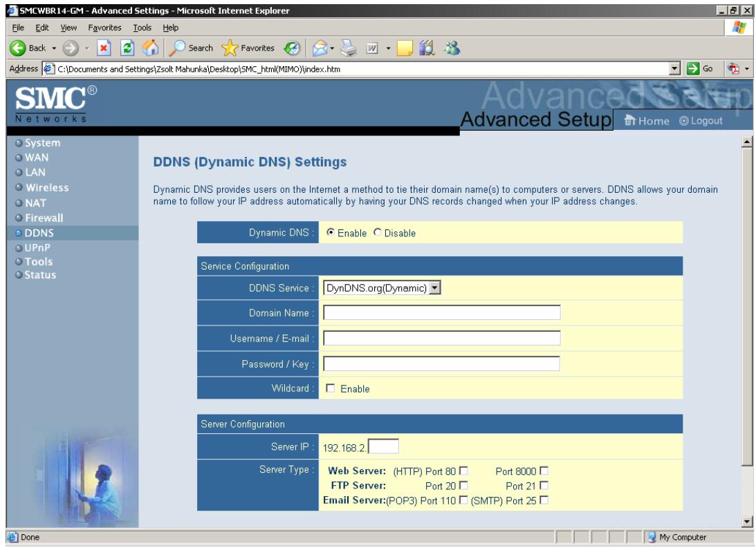Screen dimensions: 756x548
Task: Check the Web Server Port 8000 box
Action: point(544,471)
